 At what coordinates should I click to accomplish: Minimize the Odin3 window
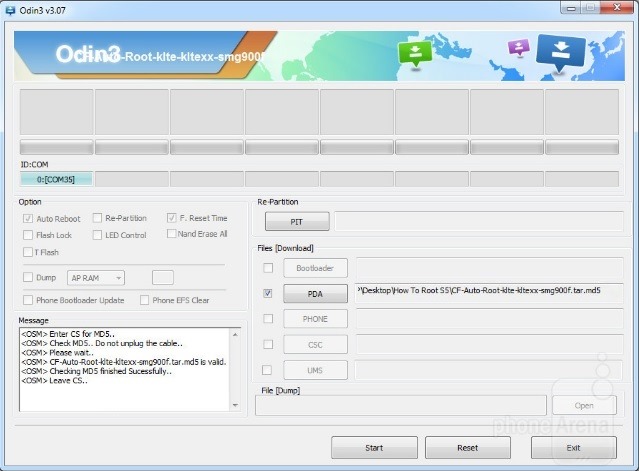[x=572, y=8]
